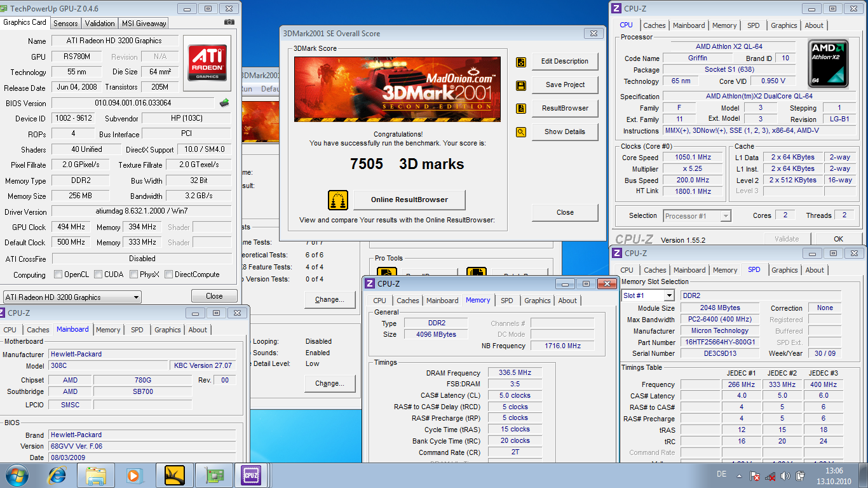This screenshot has height=488, width=868.
Task: Click the Show hidden icons tray arrow
Action: 740,475
